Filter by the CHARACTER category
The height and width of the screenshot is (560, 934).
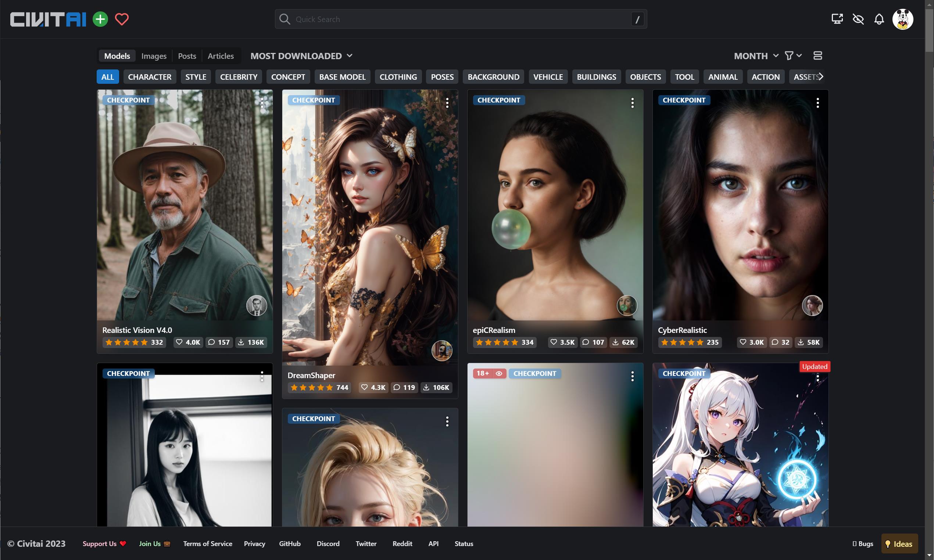(150, 76)
